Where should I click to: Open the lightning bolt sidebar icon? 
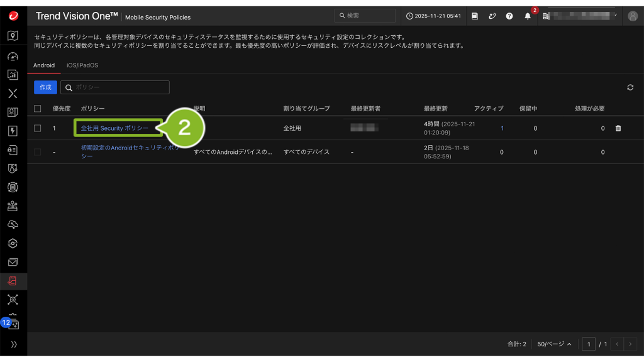pyautogui.click(x=13, y=131)
